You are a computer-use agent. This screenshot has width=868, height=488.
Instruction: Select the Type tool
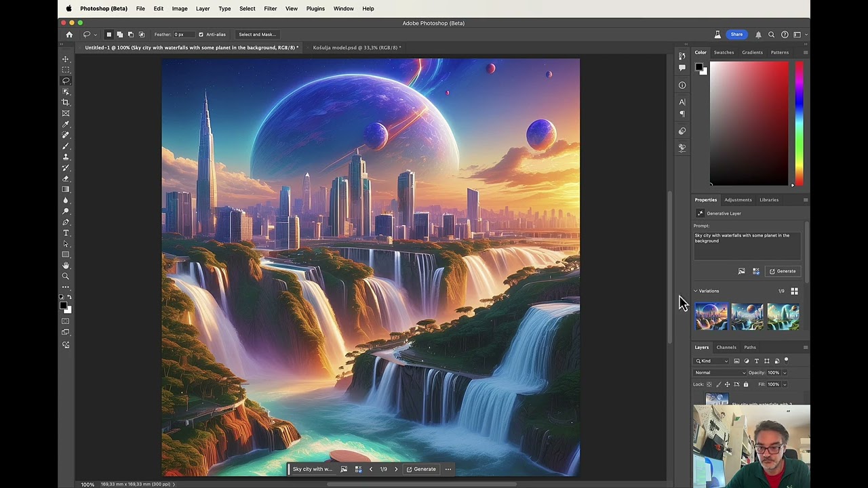(x=66, y=232)
